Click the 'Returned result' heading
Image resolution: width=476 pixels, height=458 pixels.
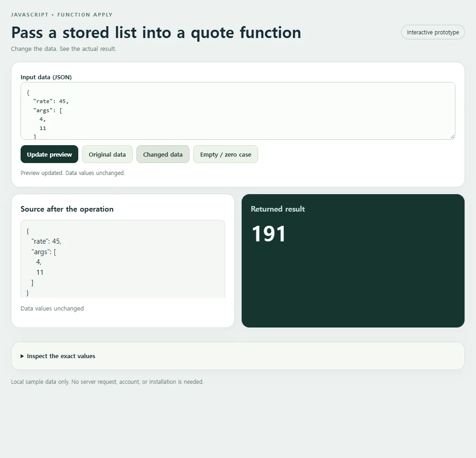pyautogui.click(x=278, y=209)
